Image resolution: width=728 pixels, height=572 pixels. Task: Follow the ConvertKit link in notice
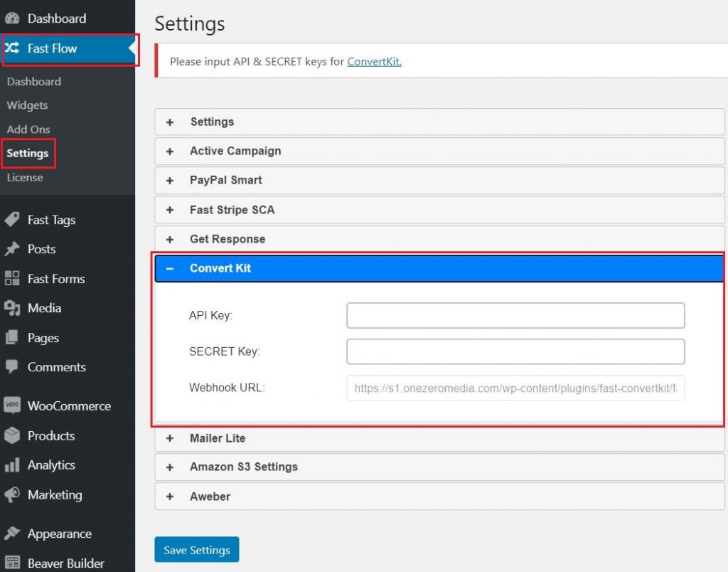tap(374, 61)
